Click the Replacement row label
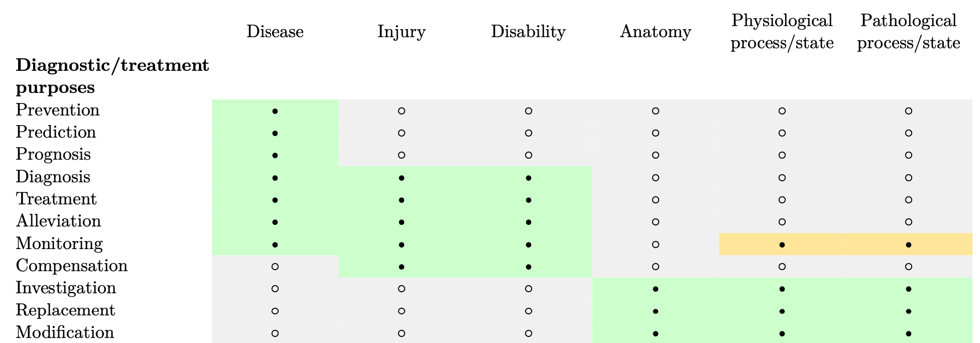 click(65, 310)
